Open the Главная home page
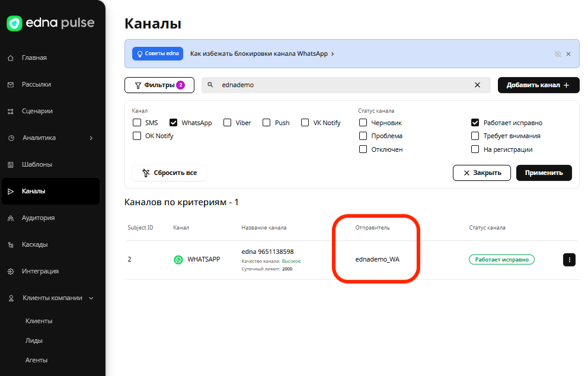 coord(34,58)
